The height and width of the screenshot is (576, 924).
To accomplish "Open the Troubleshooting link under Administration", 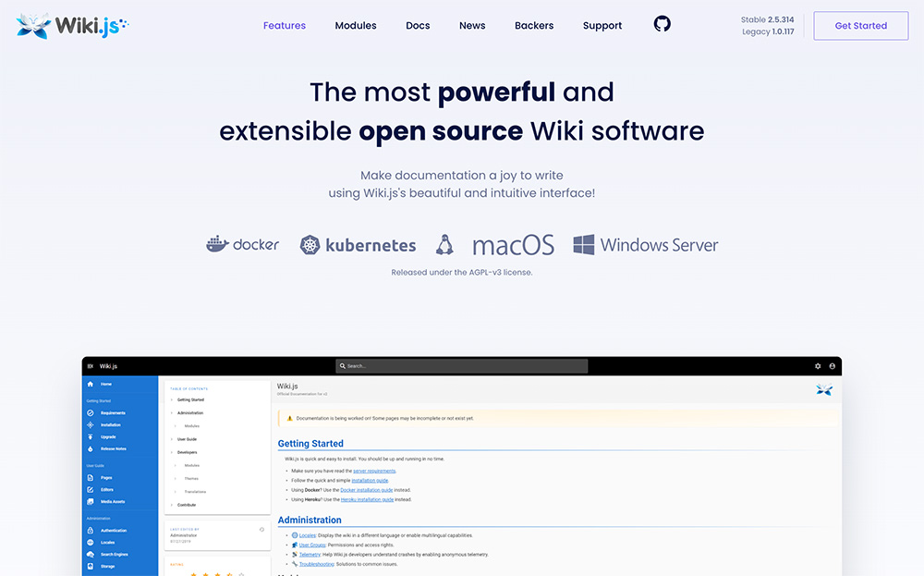I will click(x=316, y=564).
